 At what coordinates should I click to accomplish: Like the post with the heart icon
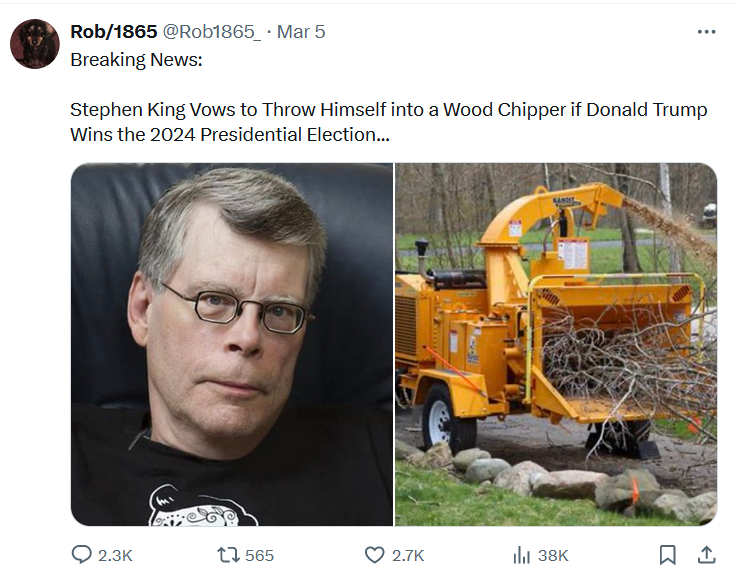[x=374, y=555]
